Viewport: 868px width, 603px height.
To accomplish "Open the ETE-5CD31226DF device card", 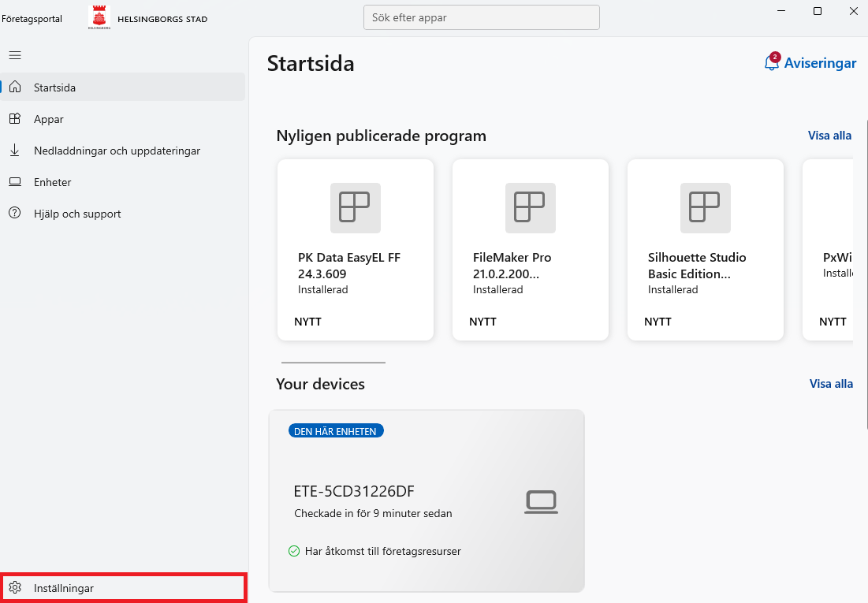I will click(427, 501).
